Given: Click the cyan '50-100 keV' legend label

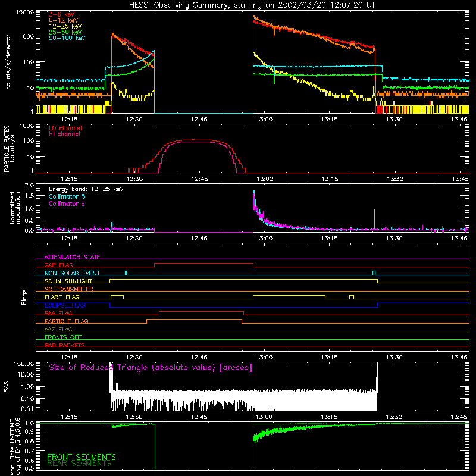Looking at the screenshot, I should (67, 37).
